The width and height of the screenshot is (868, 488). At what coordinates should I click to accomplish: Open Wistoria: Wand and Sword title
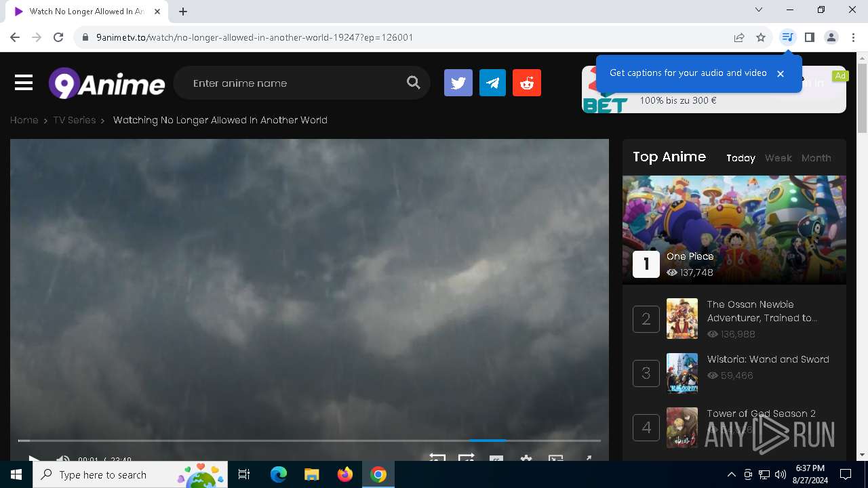[768, 359]
